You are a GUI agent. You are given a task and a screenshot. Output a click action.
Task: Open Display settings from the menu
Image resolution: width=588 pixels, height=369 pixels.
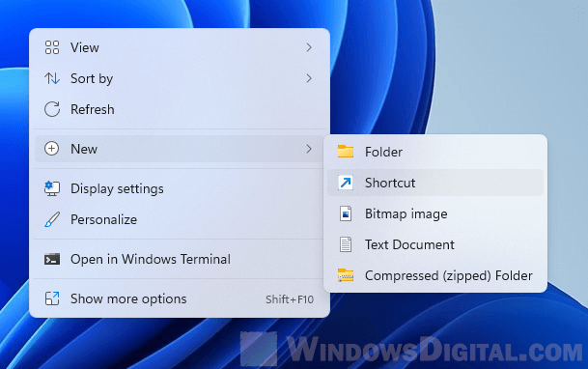tap(180, 188)
